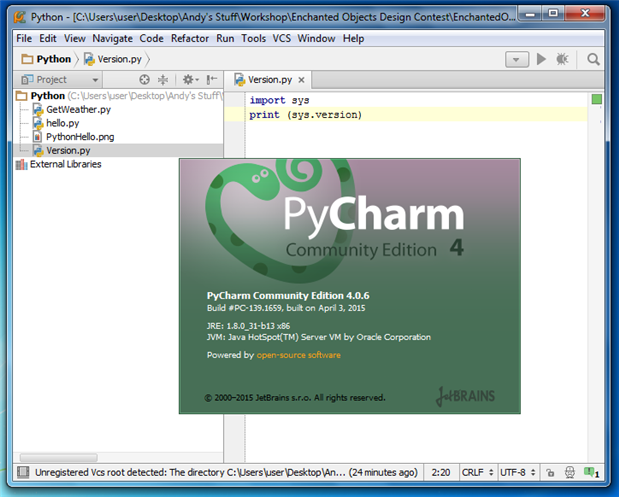Click the PyCharm Community Edition 4.0.6 text
The width and height of the screenshot is (619, 497).
(x=288, y=296)
